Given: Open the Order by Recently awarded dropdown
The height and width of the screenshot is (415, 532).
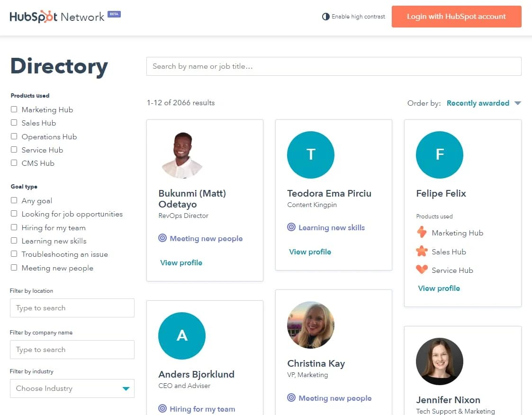Looking at the screenshot, I should (x=484, y=103).
